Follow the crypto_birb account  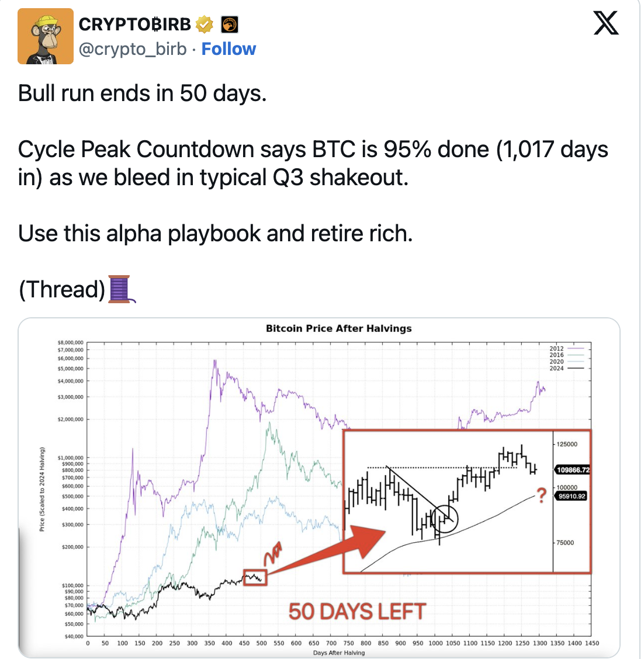(x=228, y=49)
